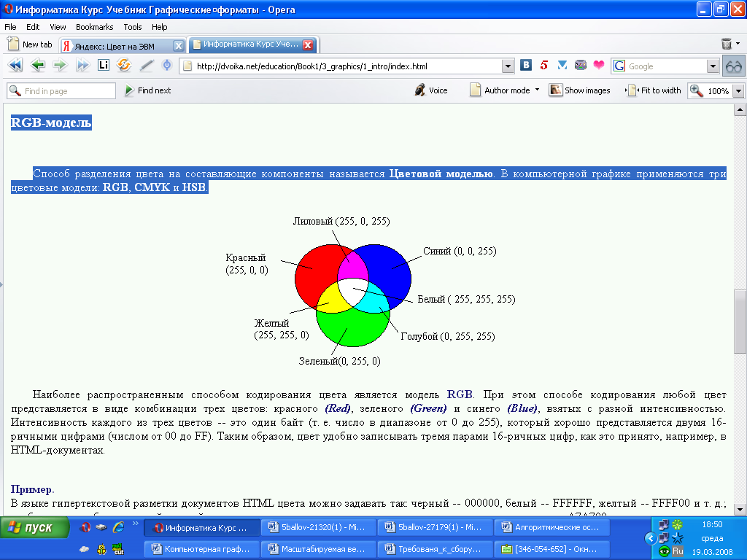Click the Fast forward navigation icon
Image resolution: width=747 pixels, height=560 pixels.
click(83, 65)
